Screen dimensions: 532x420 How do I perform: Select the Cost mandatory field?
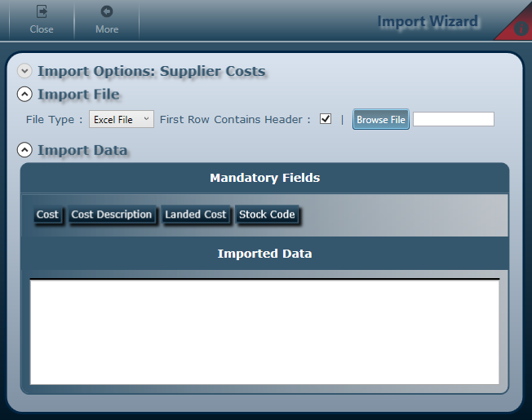point(47,214)
